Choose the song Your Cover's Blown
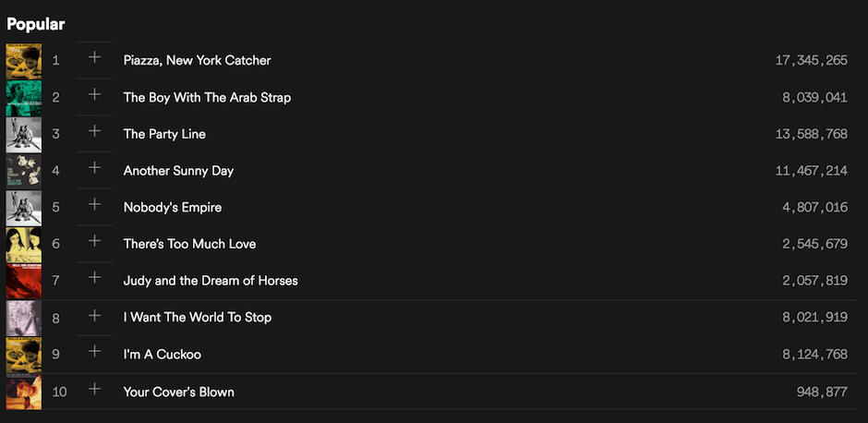The height and width of the screenshot is (423, 868). (179, 392)
